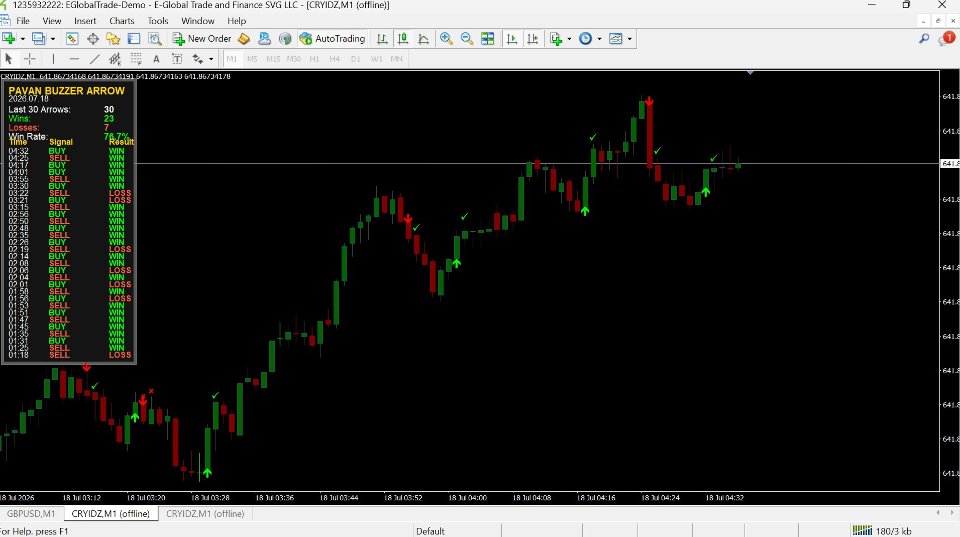Open the Tools menu
The width and height of the screenshot is (960, 537).
(x=158, y=21)
